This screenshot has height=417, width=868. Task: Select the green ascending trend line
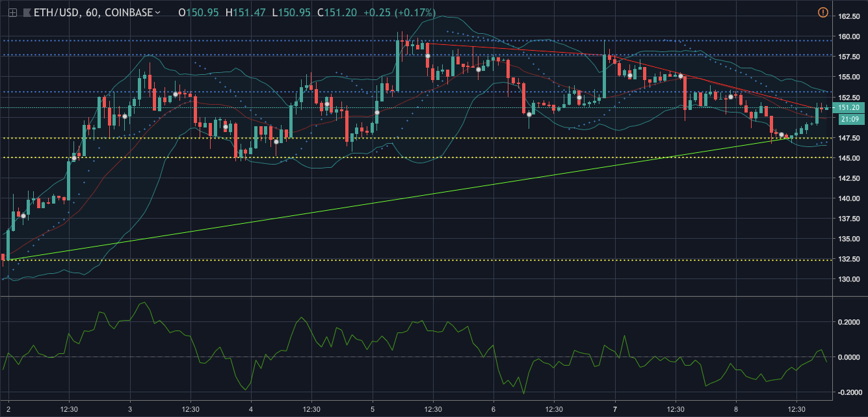coord(390,199)
